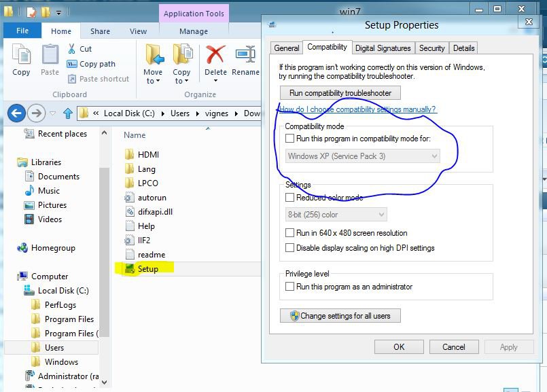Select the Windows folder in navigation tree
The height and width of the screenshot is (392, 547).
tap(55, 362)
